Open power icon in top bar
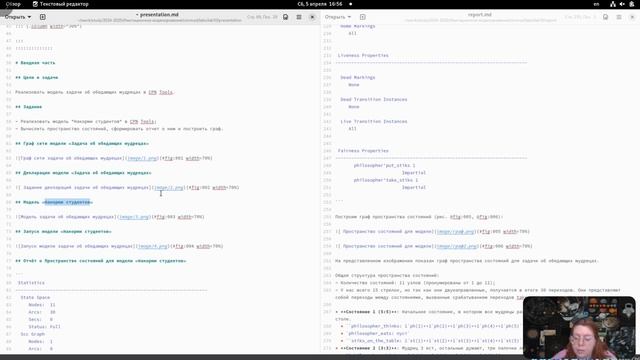Image resolution: width=640 pixels, height=360 pixels. (x=631, y=4)
